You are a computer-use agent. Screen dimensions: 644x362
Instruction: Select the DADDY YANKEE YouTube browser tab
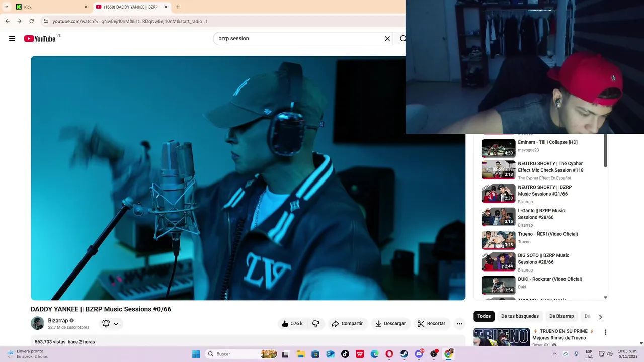(132, 7)
